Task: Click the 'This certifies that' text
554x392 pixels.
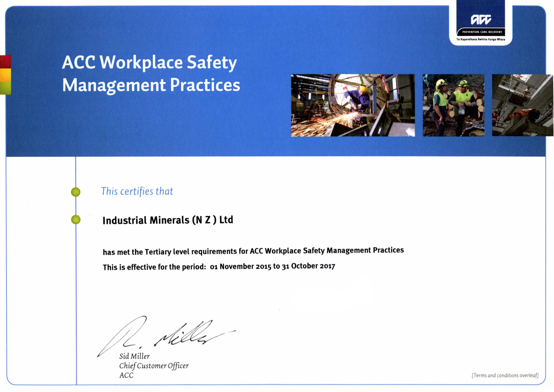Action: coord(137,191)
